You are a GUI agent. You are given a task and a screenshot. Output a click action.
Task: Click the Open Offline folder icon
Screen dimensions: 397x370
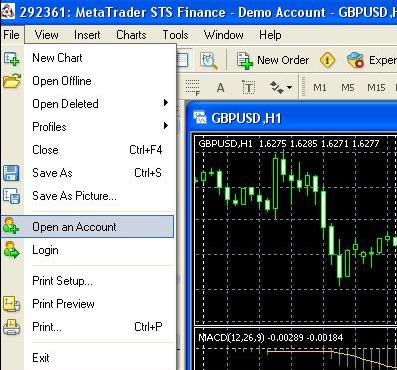click(x=12, y=81)
